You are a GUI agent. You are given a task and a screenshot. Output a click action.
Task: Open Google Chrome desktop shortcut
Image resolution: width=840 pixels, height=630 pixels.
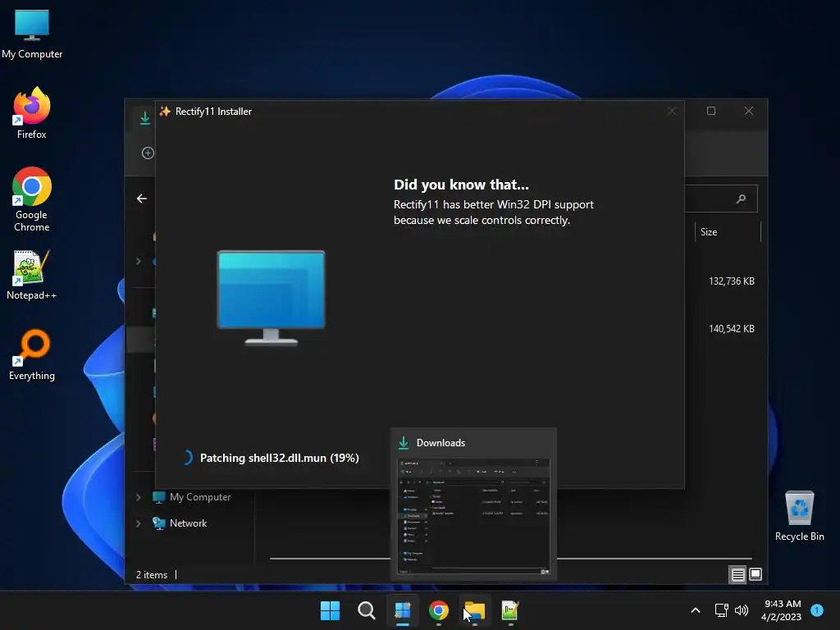point(32,199)
